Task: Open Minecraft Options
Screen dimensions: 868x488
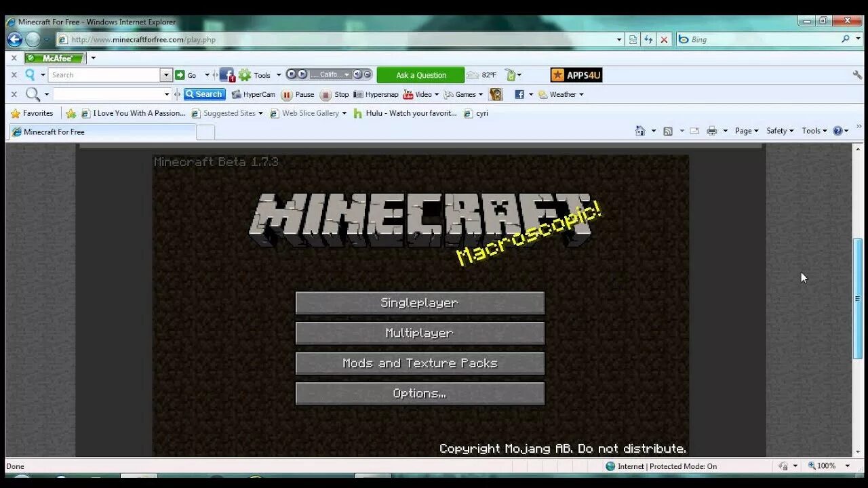Action: [420, 393]
